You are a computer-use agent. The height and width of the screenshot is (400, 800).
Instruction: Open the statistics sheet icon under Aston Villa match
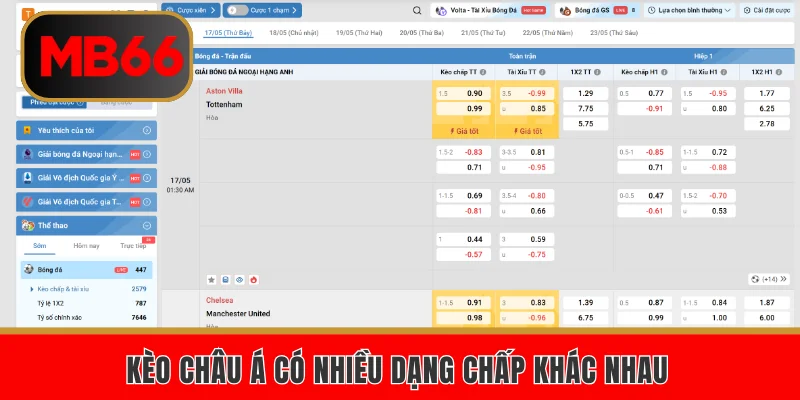click(x=226, y=280)
